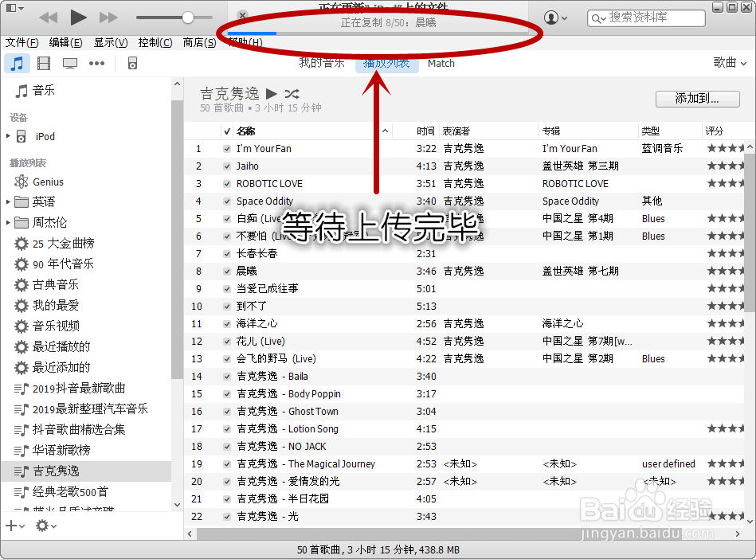Screen dimensions: 756x559
Task: Uncheck the 当爱已成往事 song checkbox
Action: pyautogui.click(x=227, y=289)
